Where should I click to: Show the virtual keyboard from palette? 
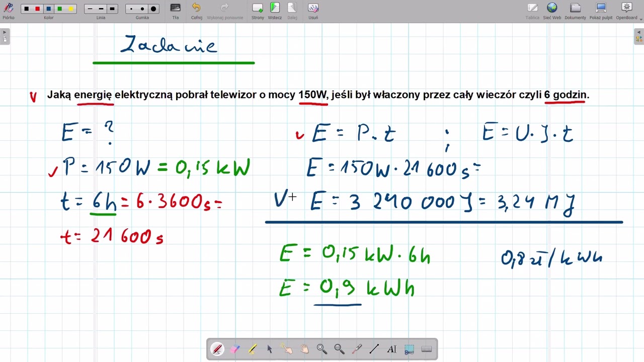[427, 349]
